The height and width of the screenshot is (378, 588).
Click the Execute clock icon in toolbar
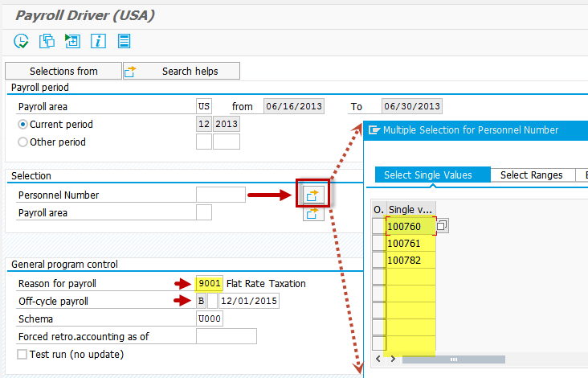[21, 41]
